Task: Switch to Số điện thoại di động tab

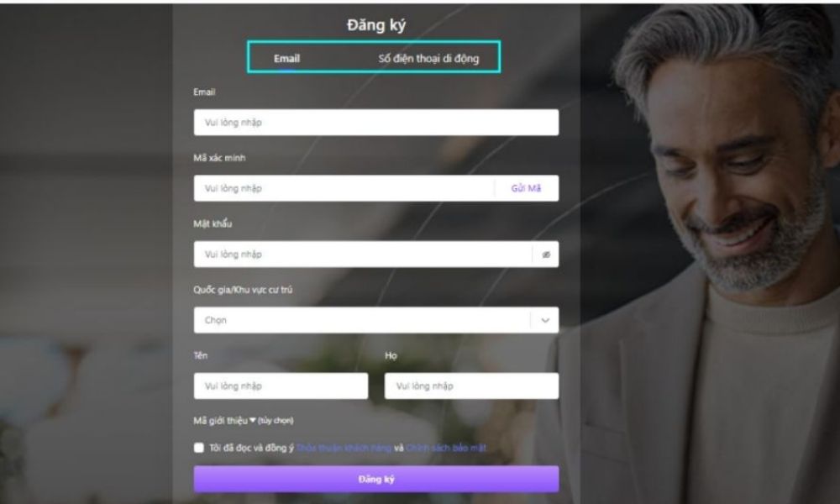Action: [428, 59]
